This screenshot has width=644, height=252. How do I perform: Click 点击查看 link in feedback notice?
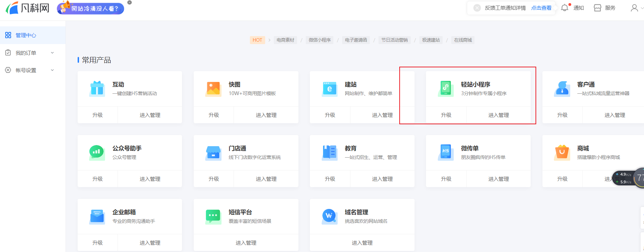541,8
